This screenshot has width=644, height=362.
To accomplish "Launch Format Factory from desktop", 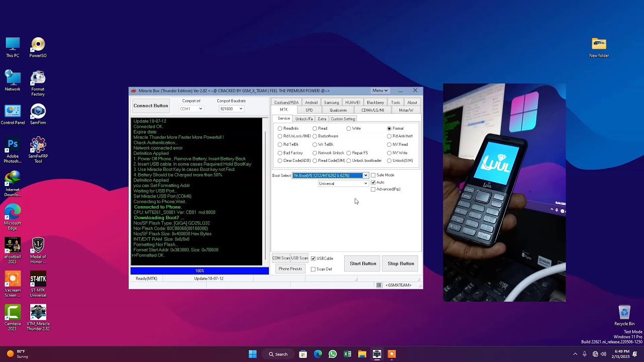I will click(38, 83).
